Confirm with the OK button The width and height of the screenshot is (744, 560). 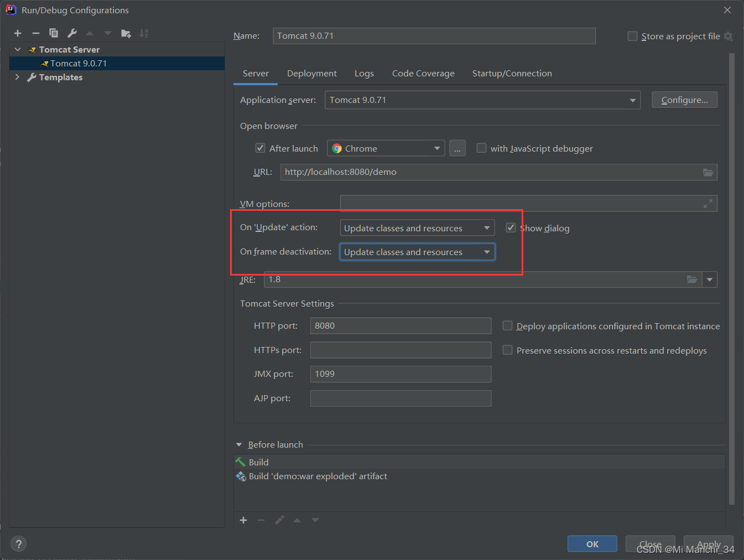coord(592,544)
